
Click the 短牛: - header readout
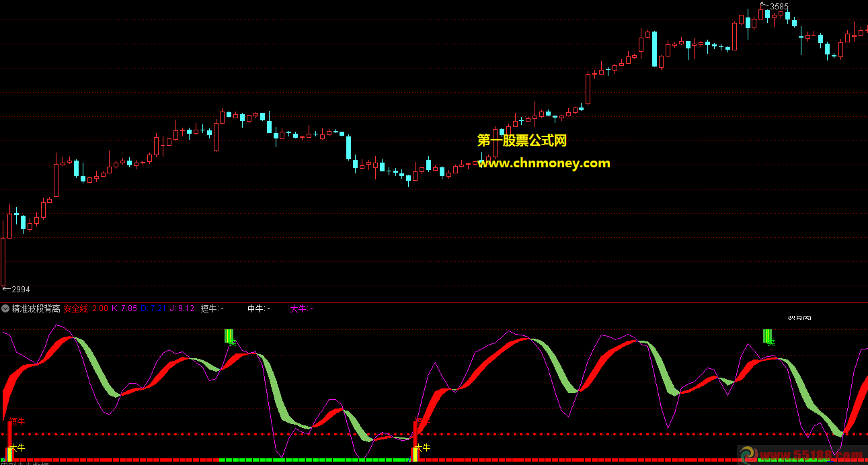point(212,308)
